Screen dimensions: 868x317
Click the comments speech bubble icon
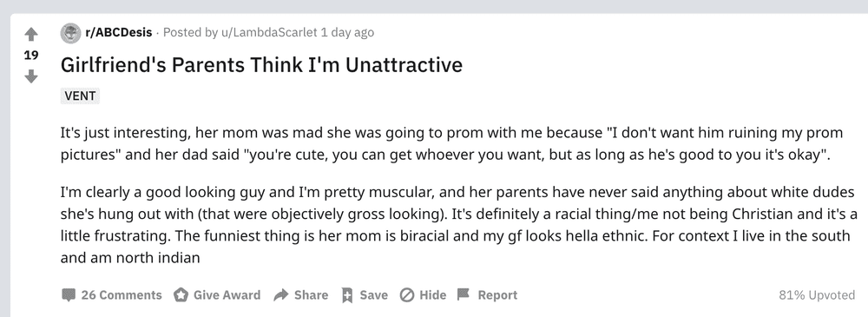click(69, 294)
